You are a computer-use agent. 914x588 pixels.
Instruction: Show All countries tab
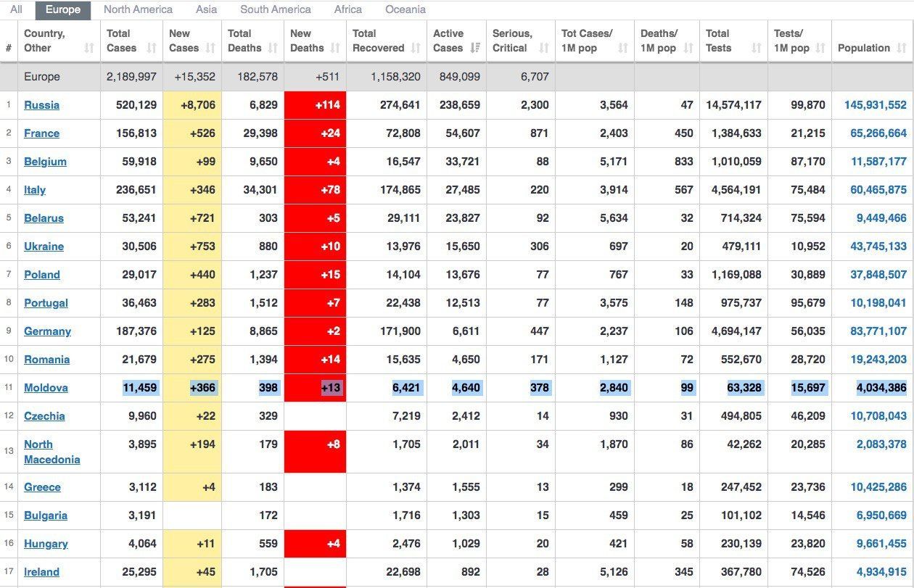point(16,9)
